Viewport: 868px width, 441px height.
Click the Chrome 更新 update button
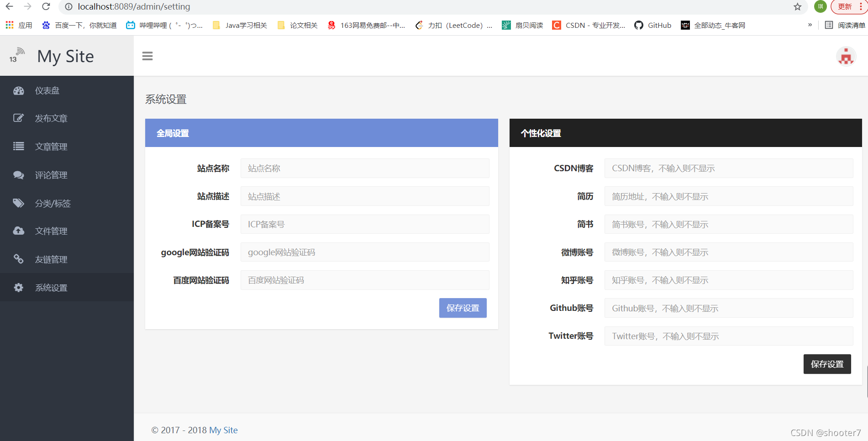(x=849, y=6)
